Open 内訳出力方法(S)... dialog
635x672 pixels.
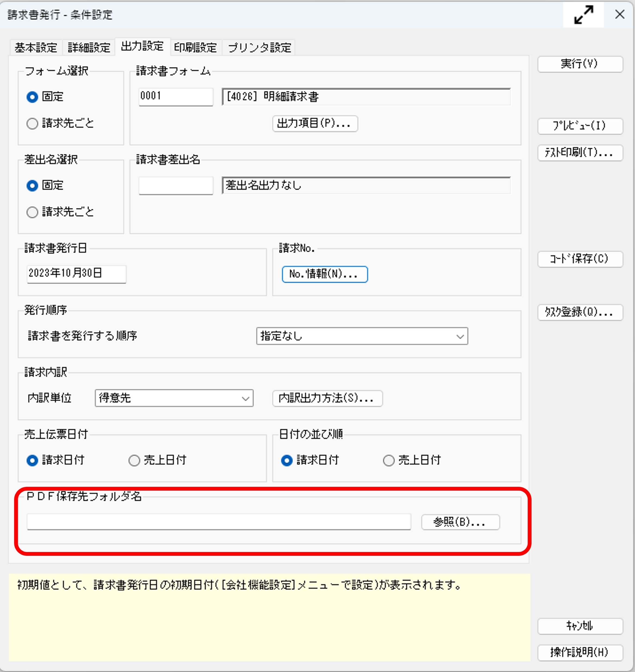pyautogui.click(x=327, y=398)
